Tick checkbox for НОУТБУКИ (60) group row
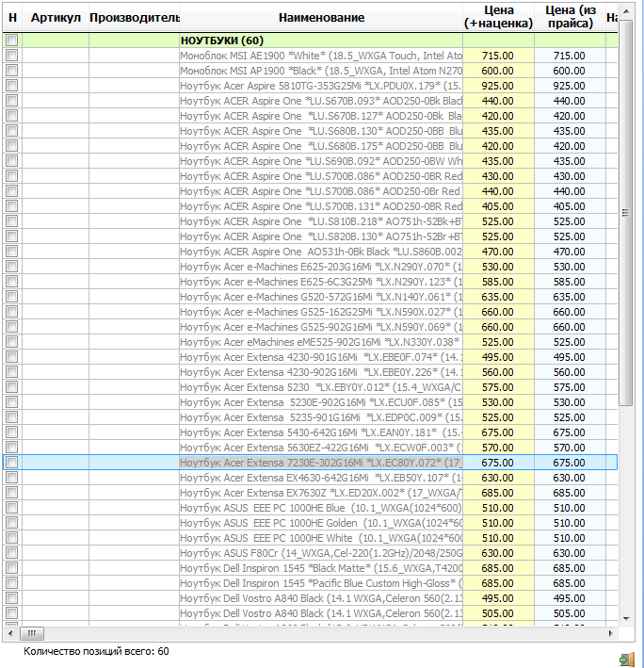 pyautogui.click(x=12, y=41)
